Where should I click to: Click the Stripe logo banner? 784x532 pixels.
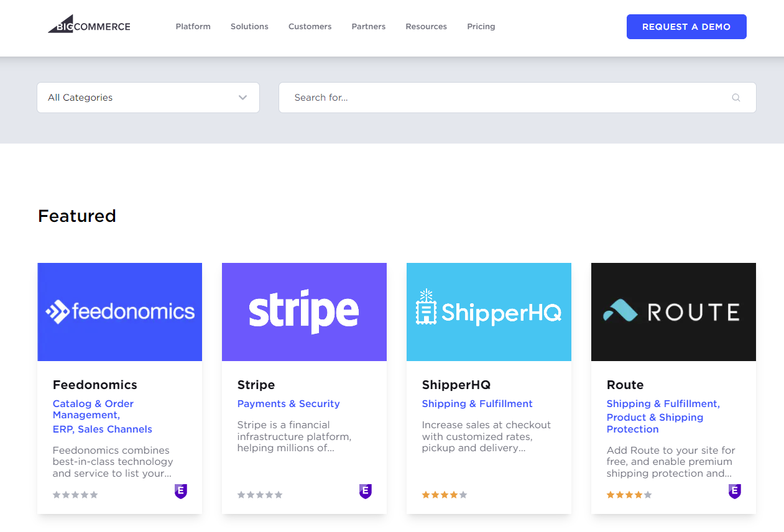[305, 312]
